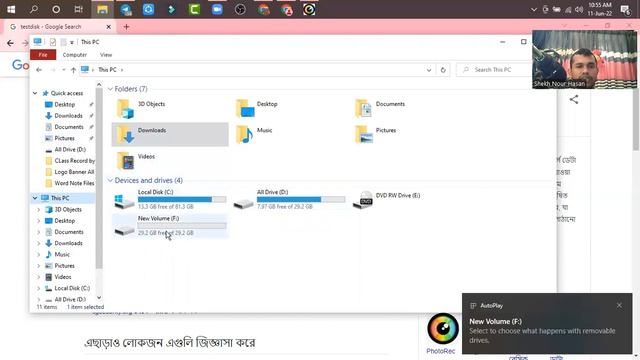Open the PhotoRec link
The image size is (640, 360).
pyautogui.click(x=440, y=351)
